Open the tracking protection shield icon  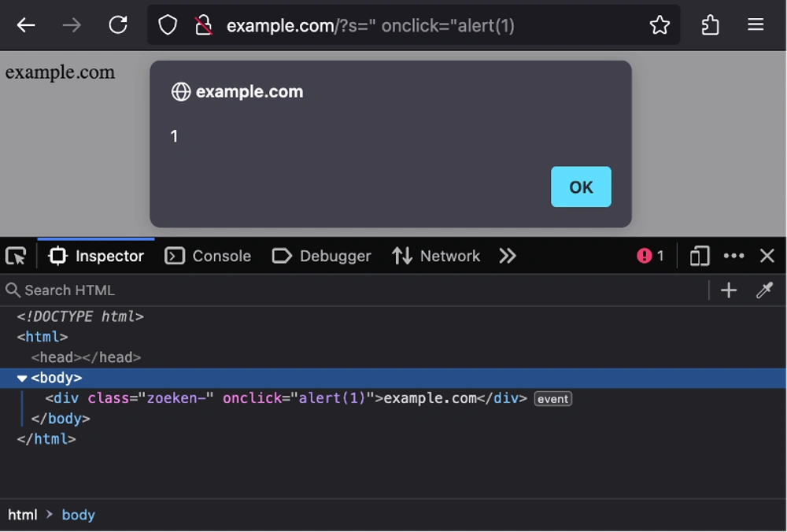coord(168,25)
